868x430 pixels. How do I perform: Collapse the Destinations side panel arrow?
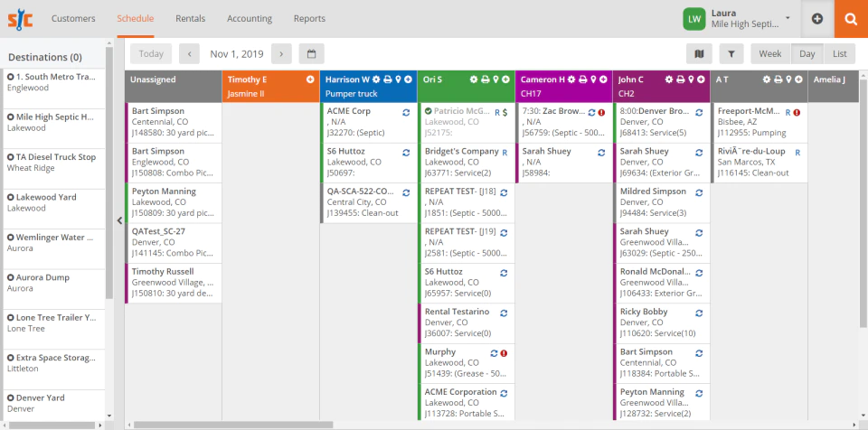119,220
